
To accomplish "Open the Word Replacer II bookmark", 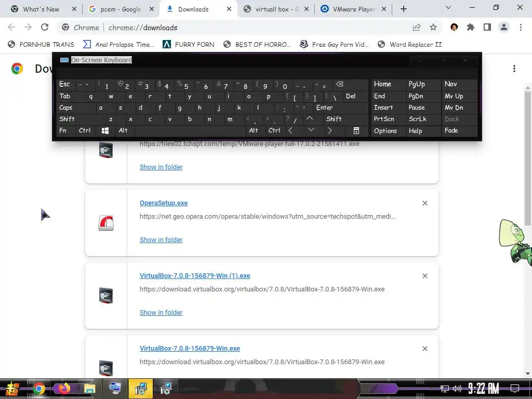I will pos(410,45).
